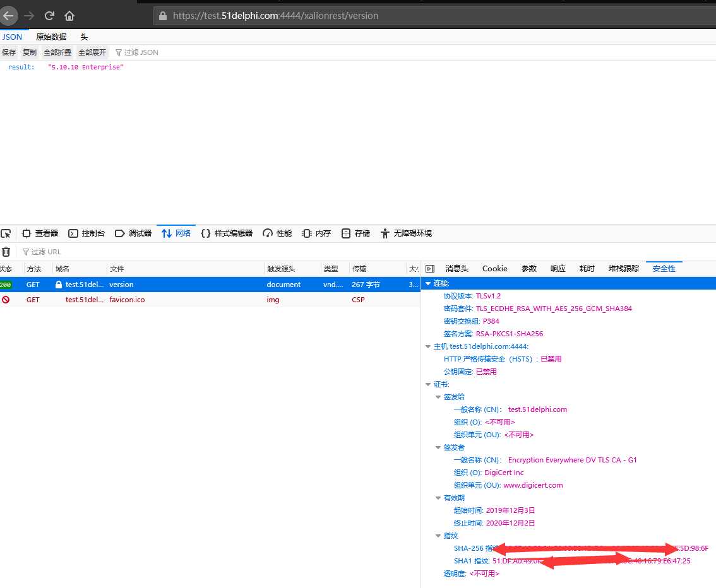716x588 pixels.
Task: Open the 控制台 console panel
Action: click(x=87, y=233)
